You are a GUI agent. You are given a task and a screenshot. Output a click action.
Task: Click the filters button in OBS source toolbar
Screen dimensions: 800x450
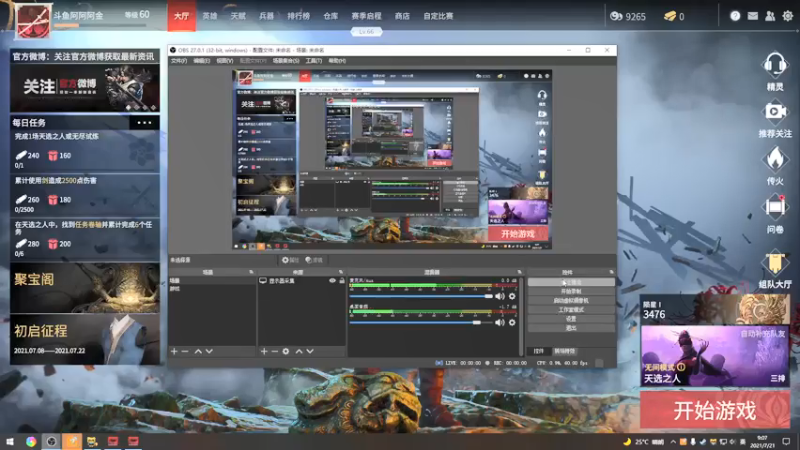[x=314, y=260]
